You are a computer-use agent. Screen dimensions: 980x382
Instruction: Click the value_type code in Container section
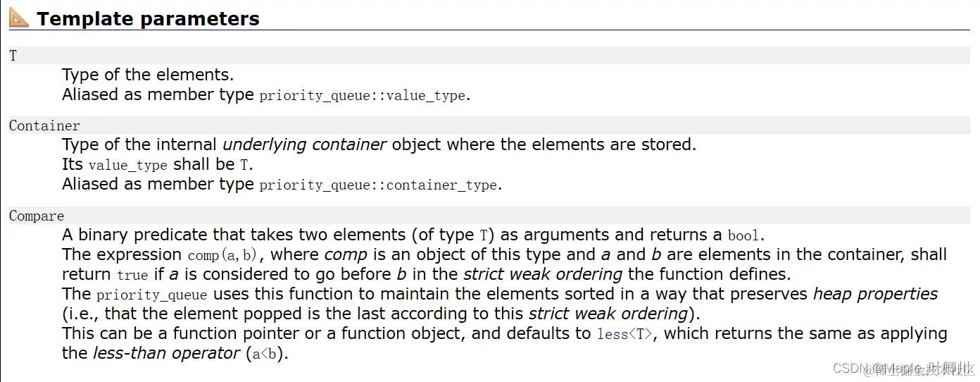point(127,166)
